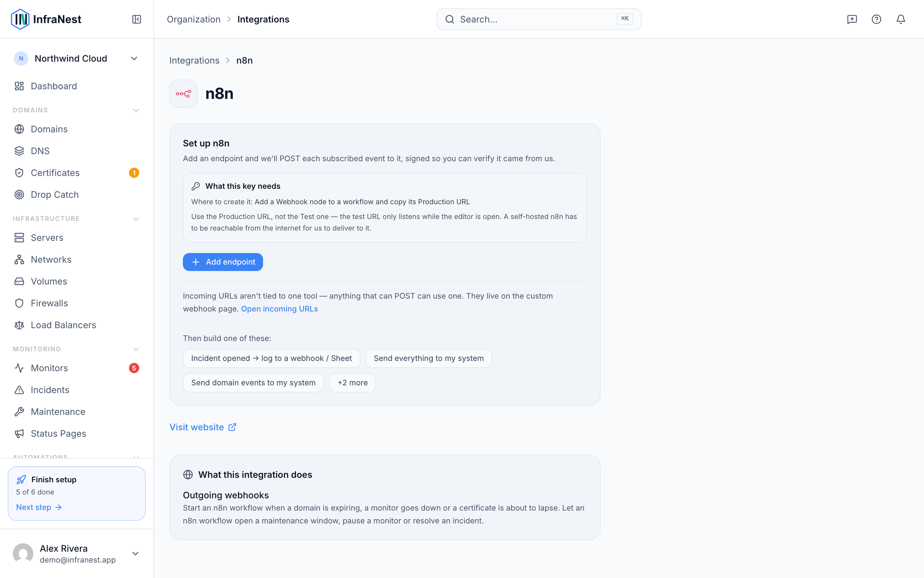Click the Volumes drive icon

point(19,281)
